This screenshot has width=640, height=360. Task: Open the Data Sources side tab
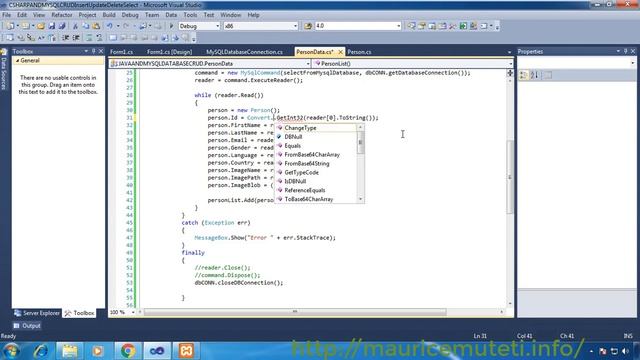point(4,70)
